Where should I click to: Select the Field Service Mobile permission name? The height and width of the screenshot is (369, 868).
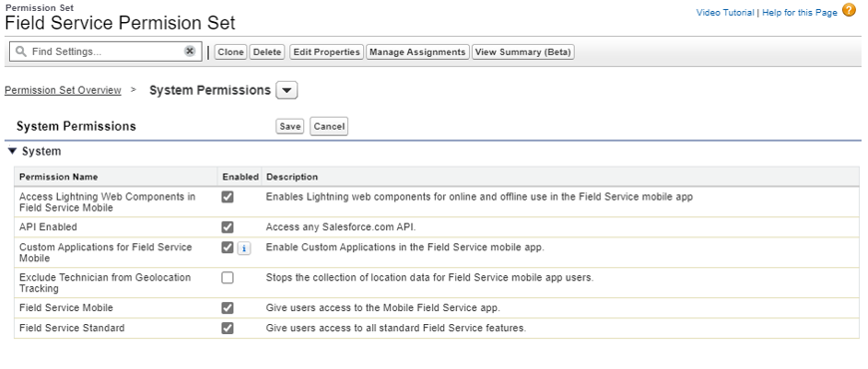tap(67, 307)
